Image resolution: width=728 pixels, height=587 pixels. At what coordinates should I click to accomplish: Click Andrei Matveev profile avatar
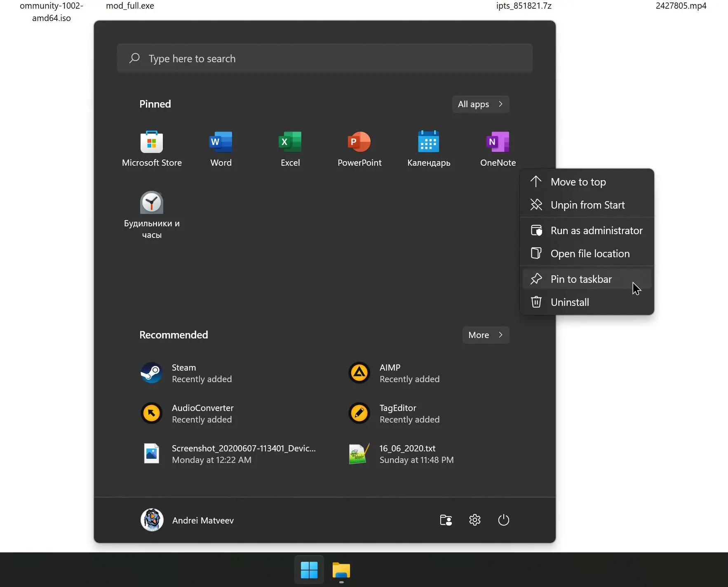[x=152, y=520]
